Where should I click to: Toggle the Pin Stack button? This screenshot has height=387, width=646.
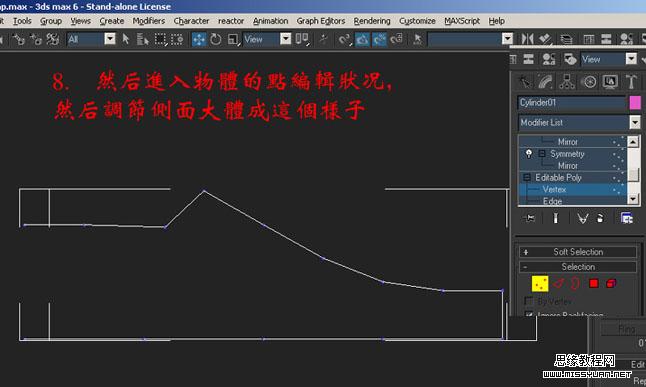529,218
